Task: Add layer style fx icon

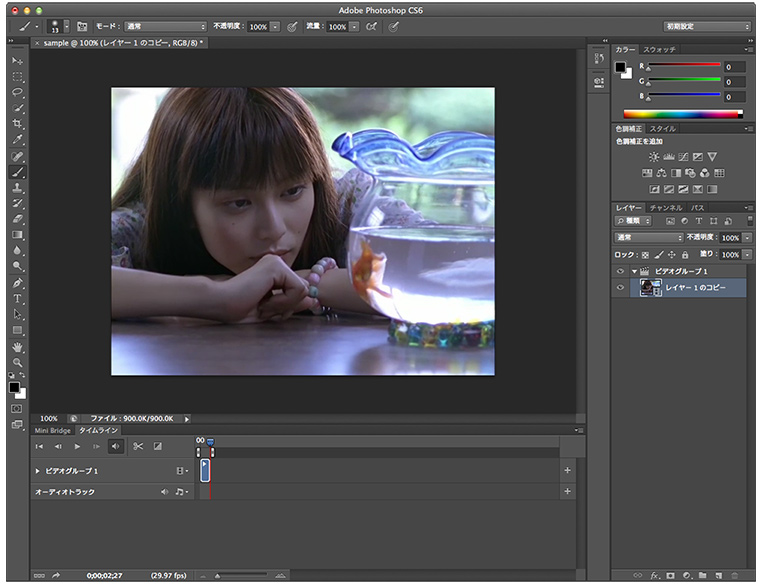Action: [654, 575]
